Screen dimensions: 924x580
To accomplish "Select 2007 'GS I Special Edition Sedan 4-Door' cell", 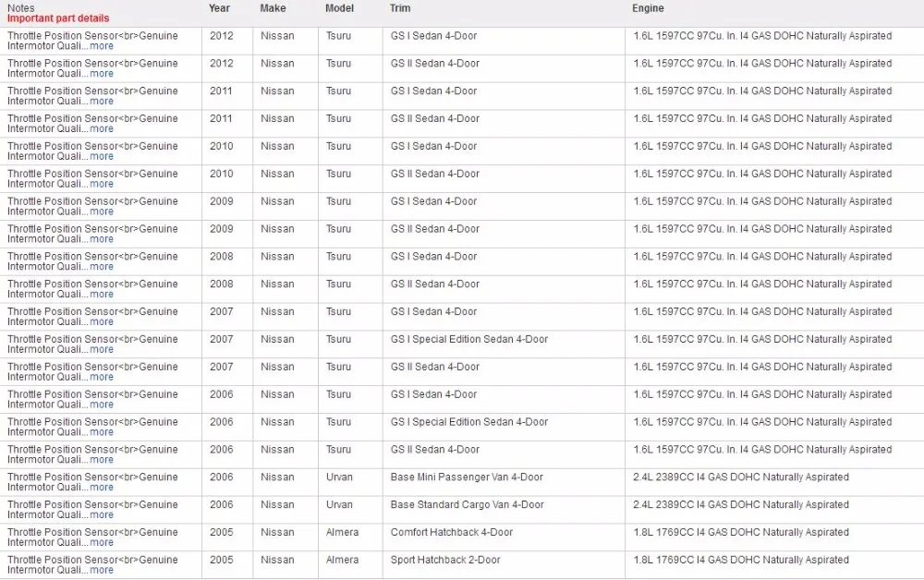I will (469, 339).
